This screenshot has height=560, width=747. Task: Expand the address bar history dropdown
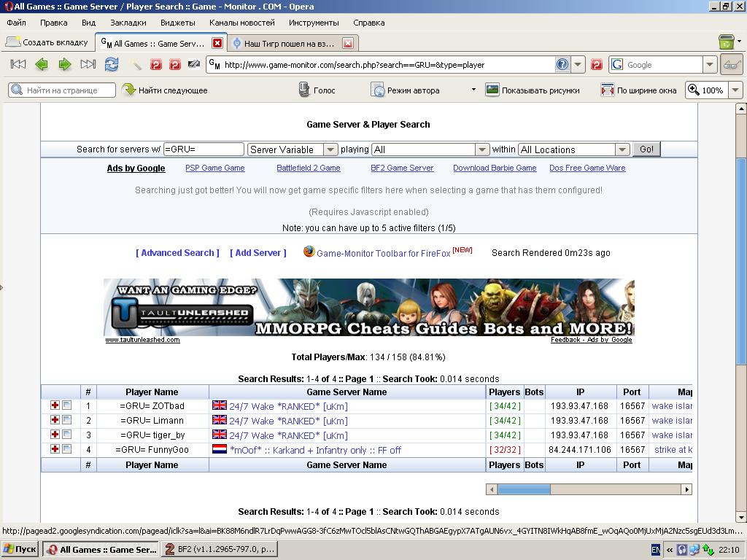[x=578, y=64]
